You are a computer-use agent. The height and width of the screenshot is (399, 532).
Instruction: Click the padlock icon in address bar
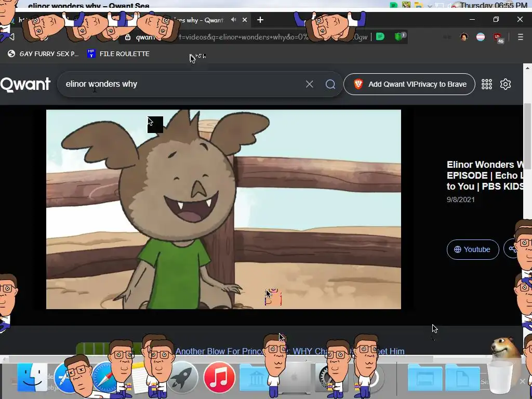click(128, 37)
